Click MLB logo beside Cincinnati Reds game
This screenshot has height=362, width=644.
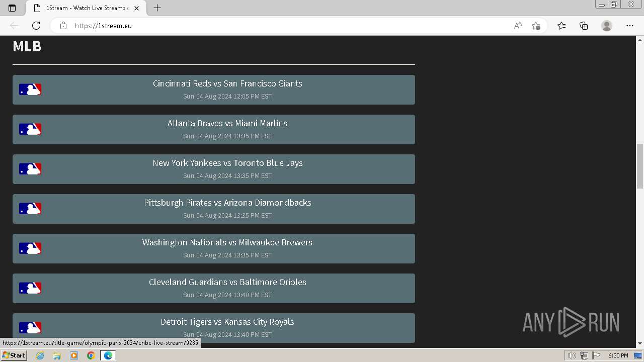pyautogui.click(x=30, y=89)
